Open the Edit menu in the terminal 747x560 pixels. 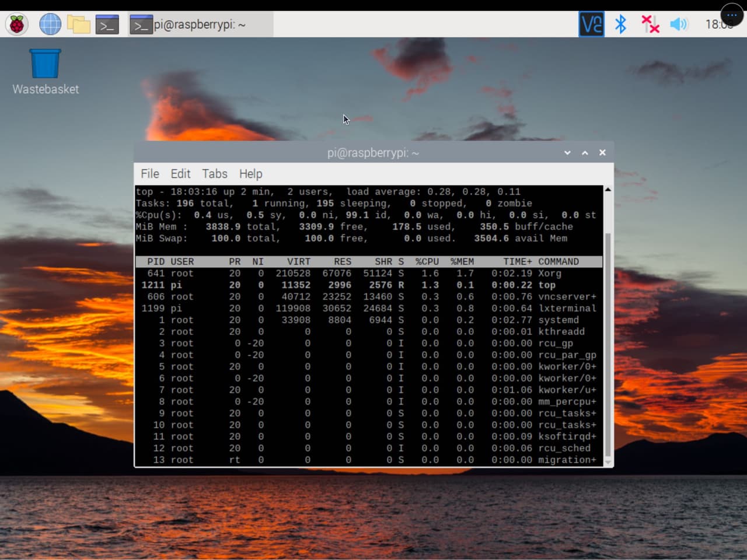[180, 174]
